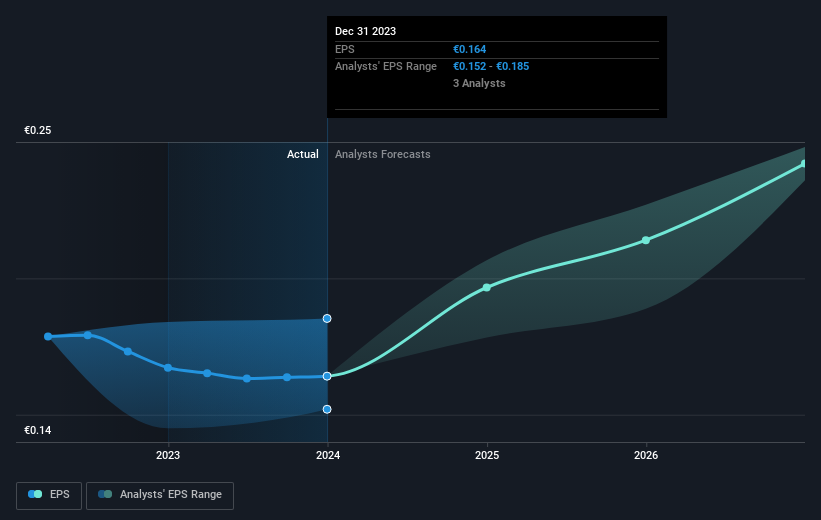Click the 2026 x-axis label
The height and width of the screenshot is (520, 821).
pyautogui.click(x=646, y=455)
